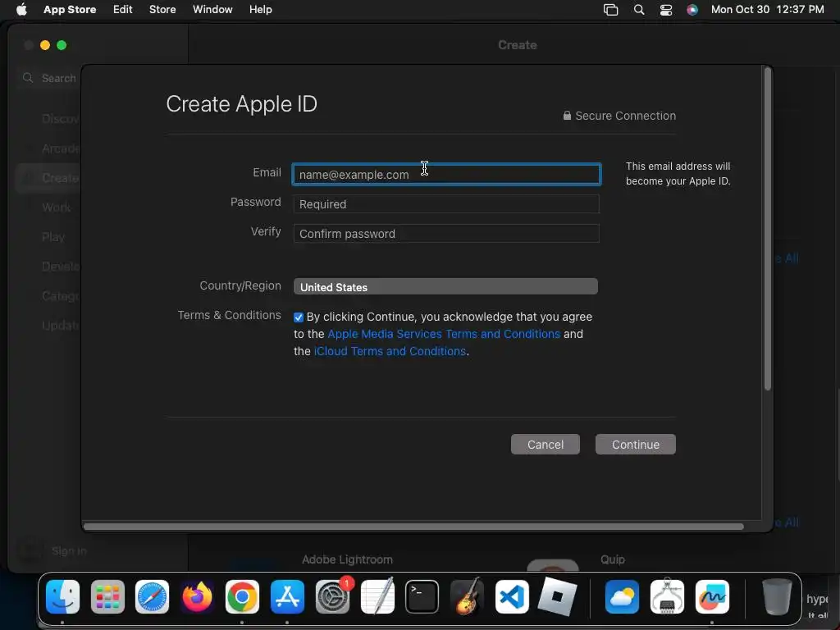Viewport: 840px width, 630px height.
Task: Click the green zoom window button
Action: 62,45
